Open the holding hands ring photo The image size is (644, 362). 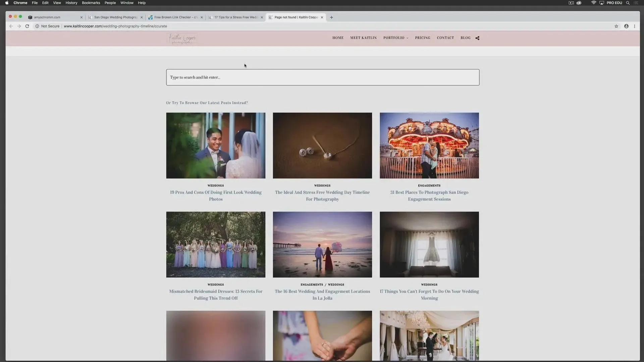pyautogui.click(x=322, y=336)
